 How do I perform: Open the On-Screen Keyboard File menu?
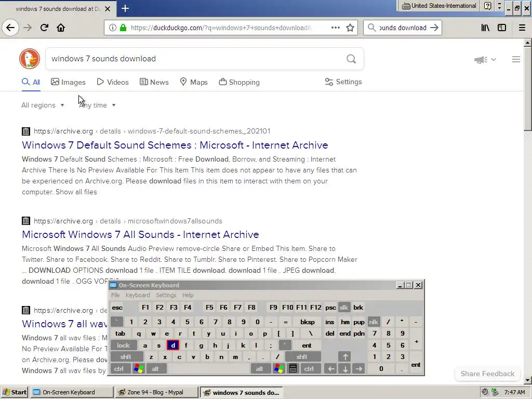pyautogui.click(x=115, y=295)
